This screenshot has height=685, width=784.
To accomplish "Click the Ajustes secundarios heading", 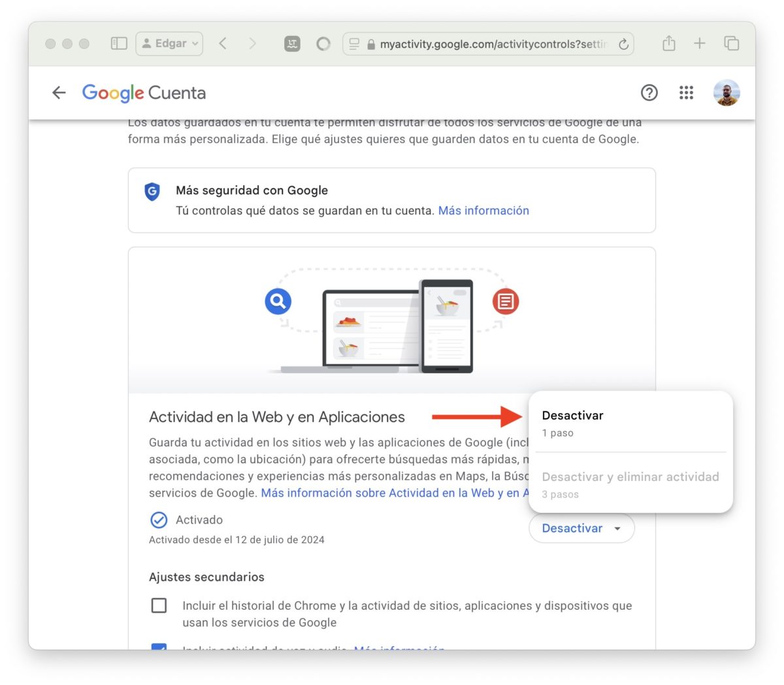I will tap(206, 577).
